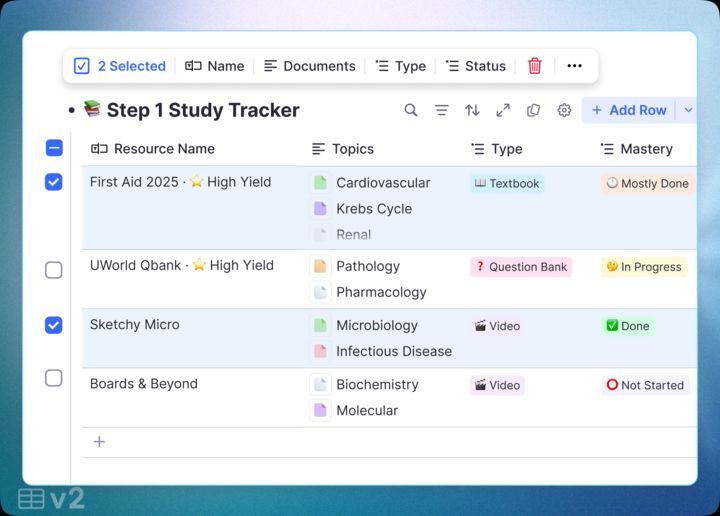Click the Pharmacology document icon
The height and width of the screenshot is (516, 720).
click(x=320, y=292)
